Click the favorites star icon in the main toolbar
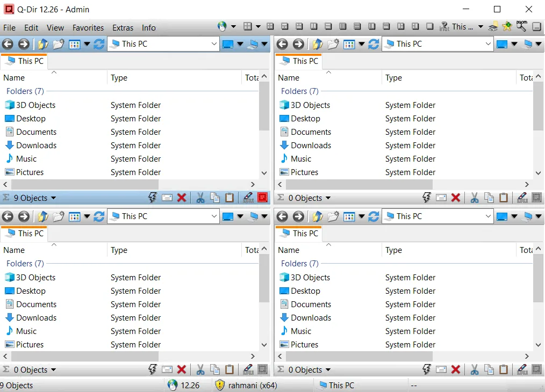 coord(507,26)
